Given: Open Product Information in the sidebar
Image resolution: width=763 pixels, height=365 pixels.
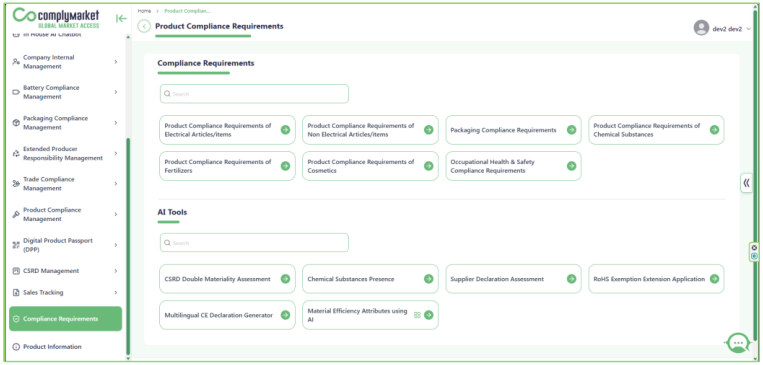Looking at the screenshot, I should (x=66, y=347).
